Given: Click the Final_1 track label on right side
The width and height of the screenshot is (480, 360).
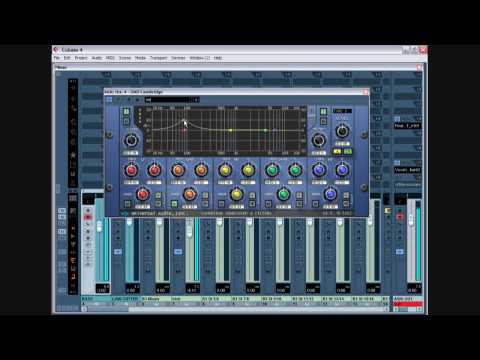Looking at the screenshot, I should [x=407, y=126].
